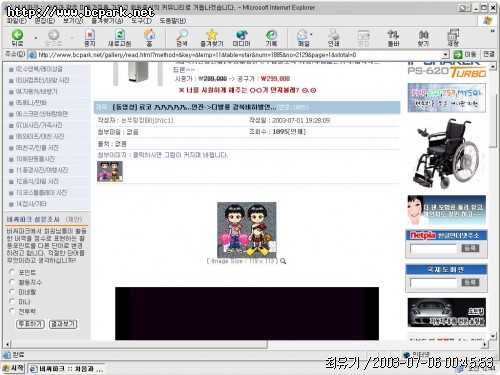This screenshot has height=375, width=500.
Task: Open the sports car ad banner
Action: point(447,312)
